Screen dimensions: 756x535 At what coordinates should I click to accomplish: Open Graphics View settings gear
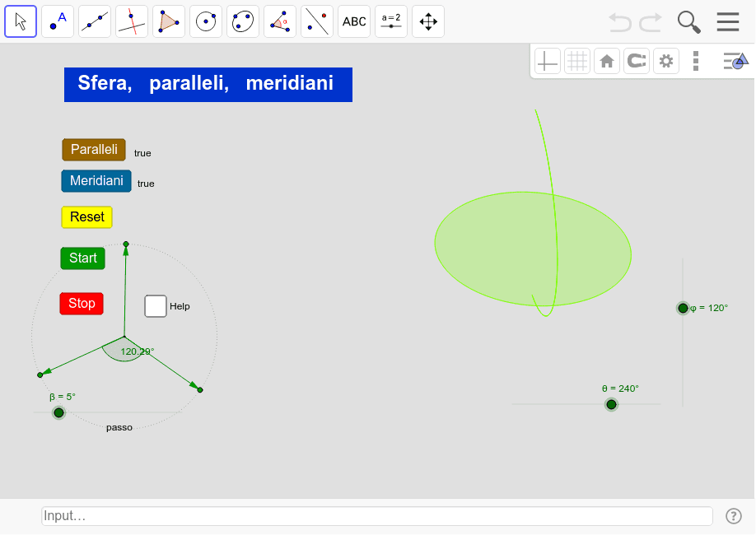coord(666,61)
